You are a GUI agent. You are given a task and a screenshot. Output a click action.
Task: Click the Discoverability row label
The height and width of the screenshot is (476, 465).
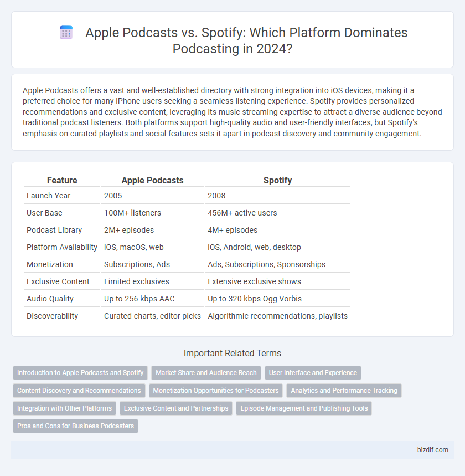(x=62, y=316)
